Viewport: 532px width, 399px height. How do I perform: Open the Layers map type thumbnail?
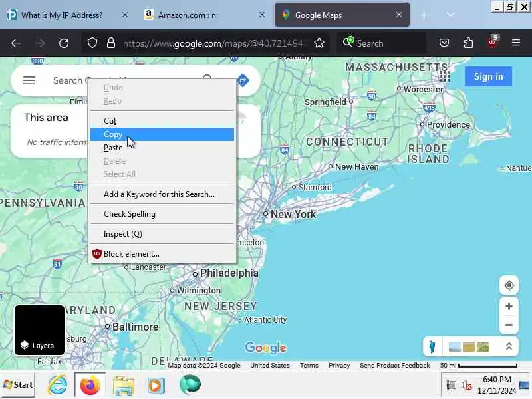pos(39,330)
